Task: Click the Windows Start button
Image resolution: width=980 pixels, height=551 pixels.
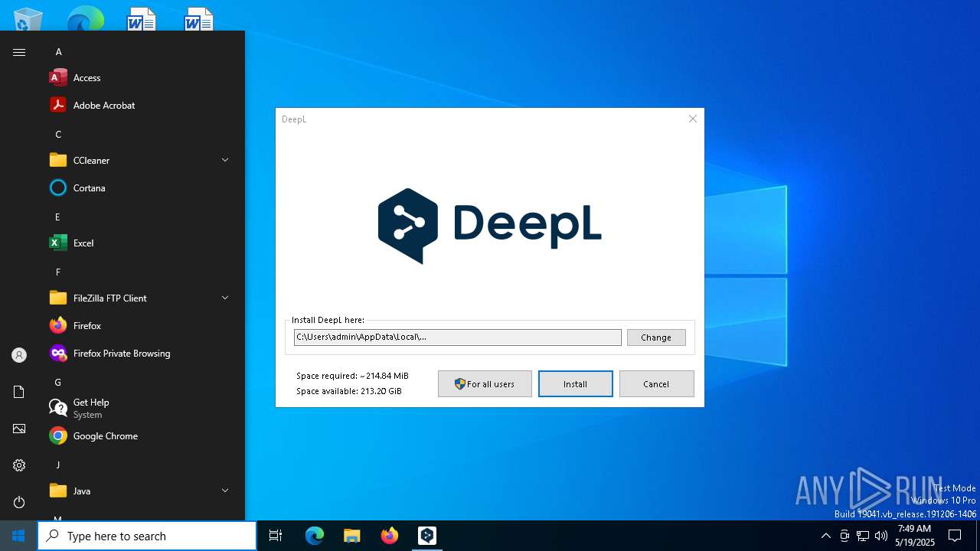Action: tap(18, 536)
